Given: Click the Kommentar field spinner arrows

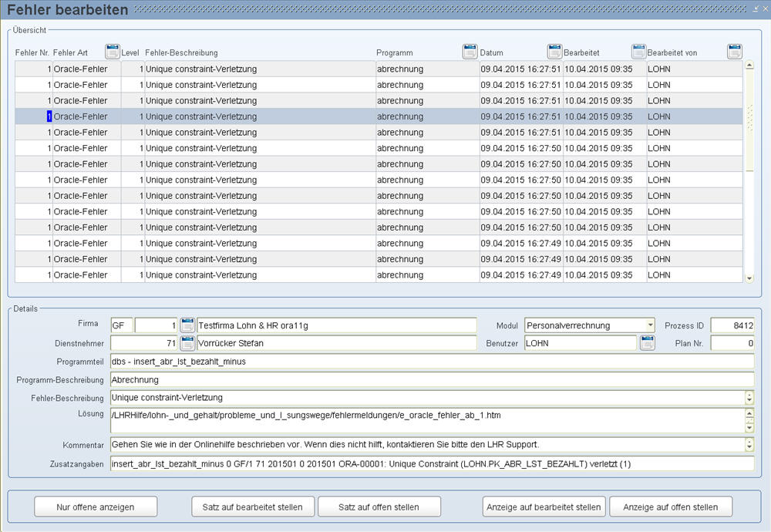Looking at the screenshot, I should click(749, 444).
